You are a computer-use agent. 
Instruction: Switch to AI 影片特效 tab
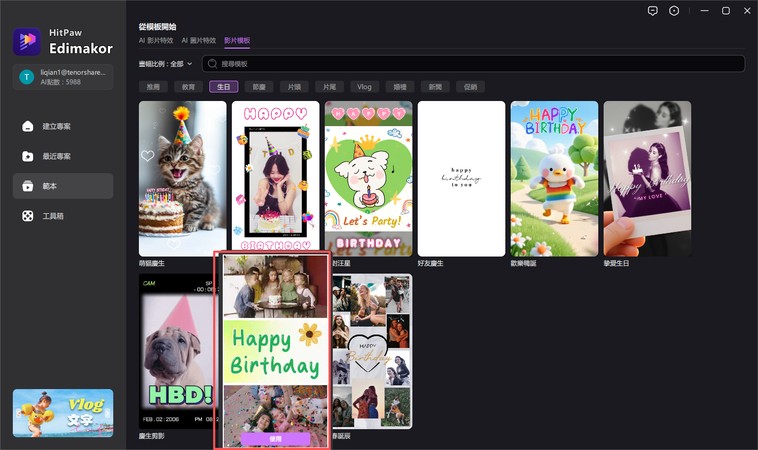pos(156,41)
